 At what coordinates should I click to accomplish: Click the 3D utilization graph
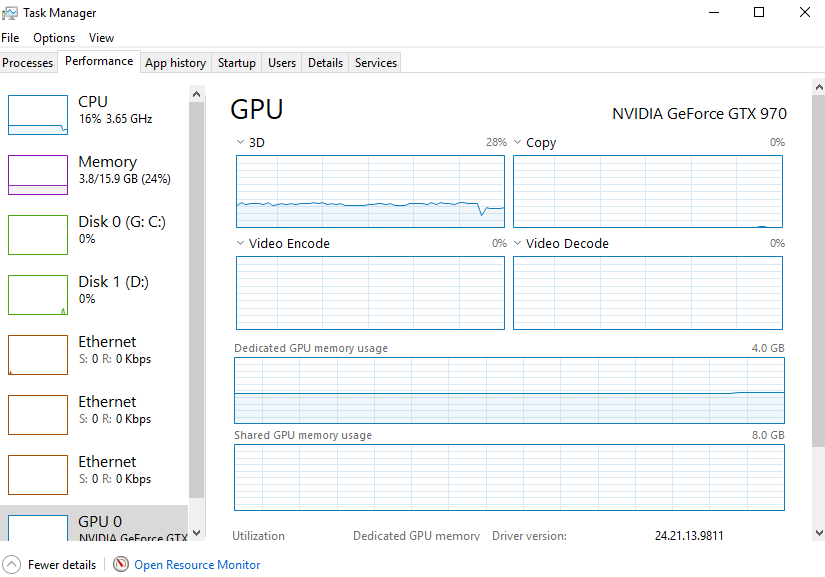[x=370, y=191]
